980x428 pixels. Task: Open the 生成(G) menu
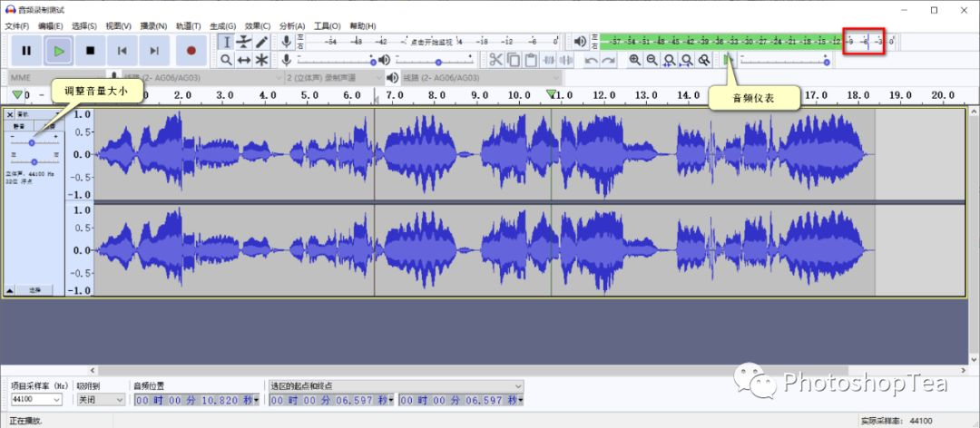pos(222,26)
